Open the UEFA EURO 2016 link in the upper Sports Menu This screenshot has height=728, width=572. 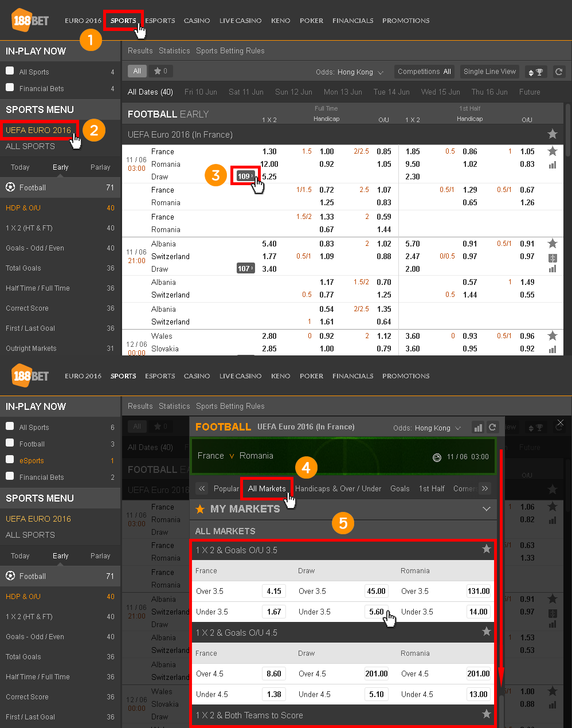coord(38,130)
